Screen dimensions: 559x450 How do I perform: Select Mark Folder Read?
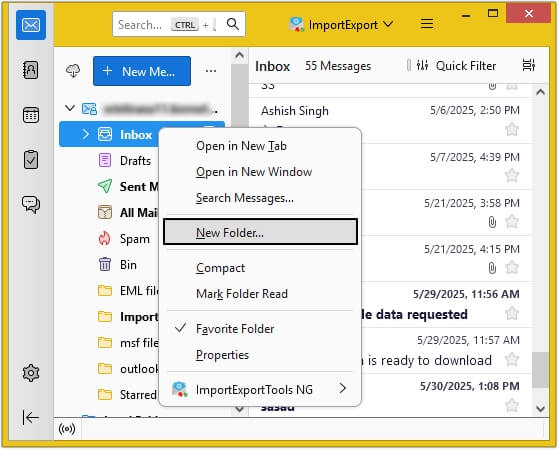(x=260, y=293)
